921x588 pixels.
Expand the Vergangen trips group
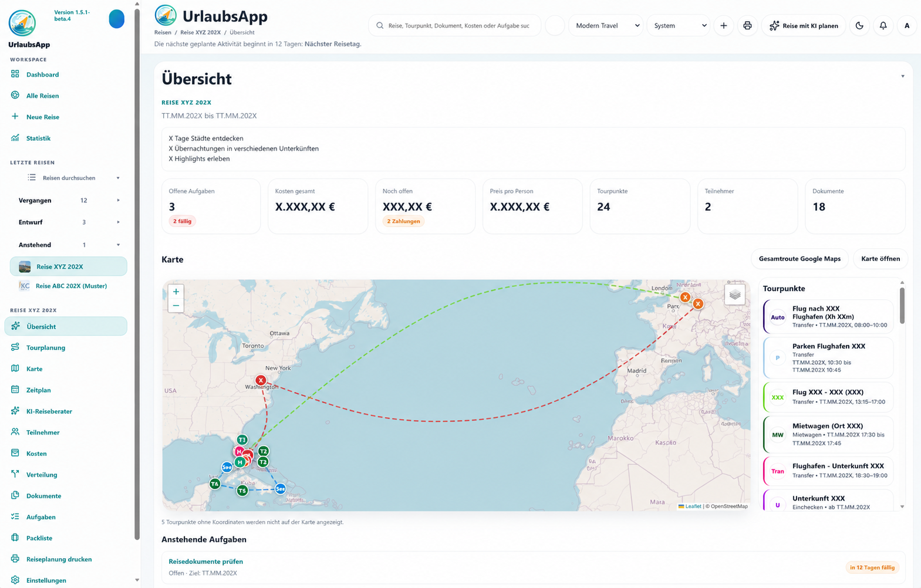coord(69,201)
